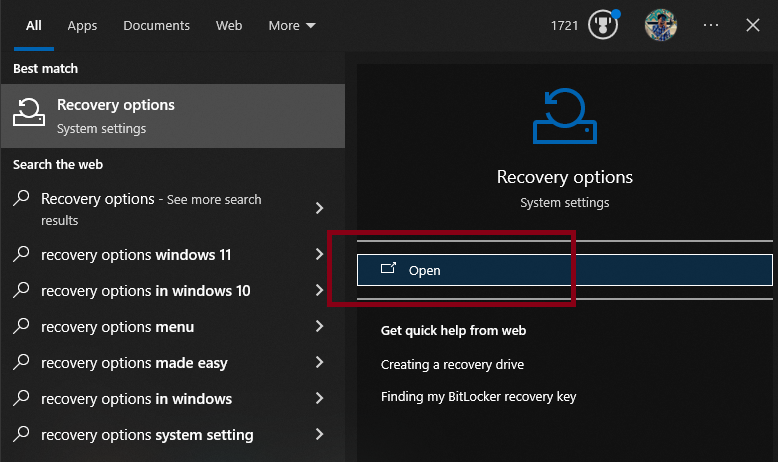778x462 pixels.
Task: Click the Recovery options icon in Best match
Action: point(29,112)
